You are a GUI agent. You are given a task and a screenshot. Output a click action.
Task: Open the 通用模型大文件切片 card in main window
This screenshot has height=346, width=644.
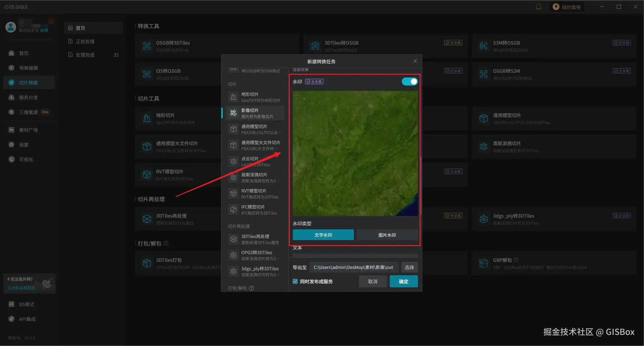178,147
